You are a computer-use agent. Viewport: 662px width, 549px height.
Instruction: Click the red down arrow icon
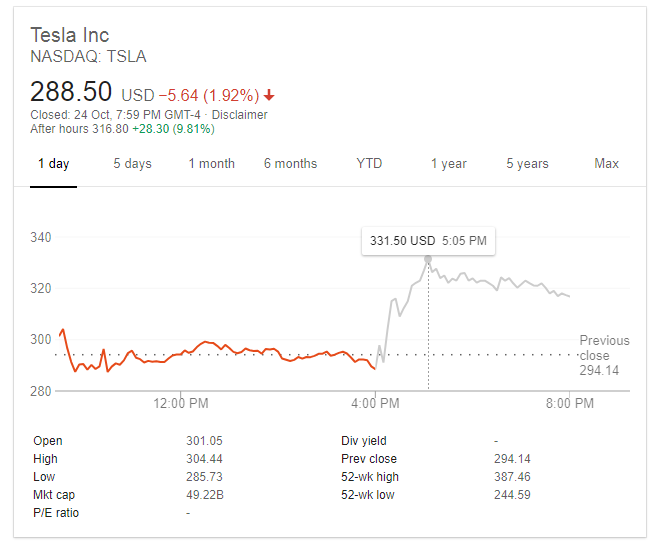(x=269, y=96)
